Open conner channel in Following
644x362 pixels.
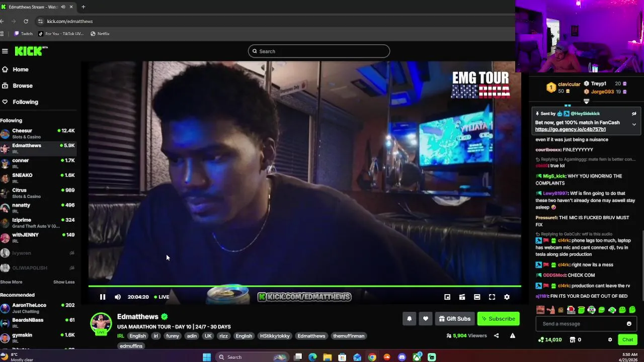pyautogui.click(x=38, y=163)
